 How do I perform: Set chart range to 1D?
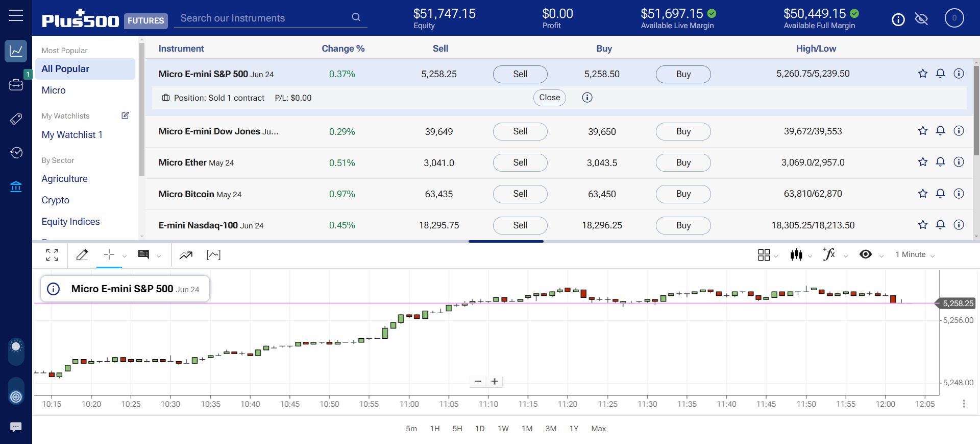tap(480, 429)
